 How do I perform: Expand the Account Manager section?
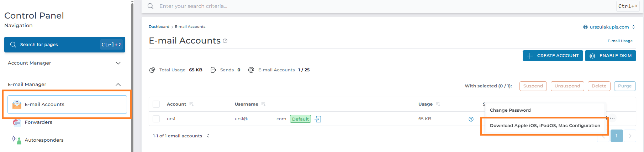pos(118,63)
